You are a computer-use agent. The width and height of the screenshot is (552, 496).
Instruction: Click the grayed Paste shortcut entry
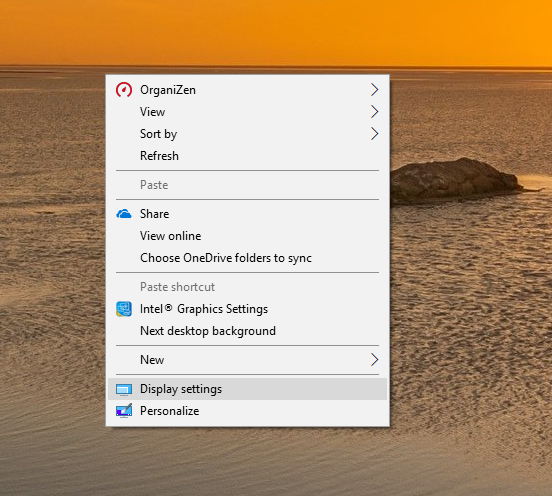pyautogui.click(x=247, y=287)
